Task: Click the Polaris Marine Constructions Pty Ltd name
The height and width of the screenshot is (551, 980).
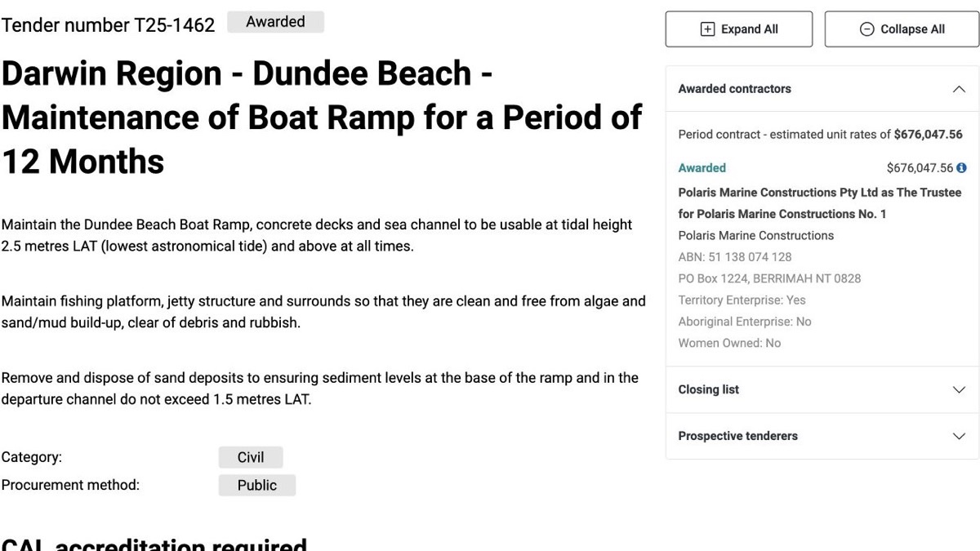Action: (820, 203)
